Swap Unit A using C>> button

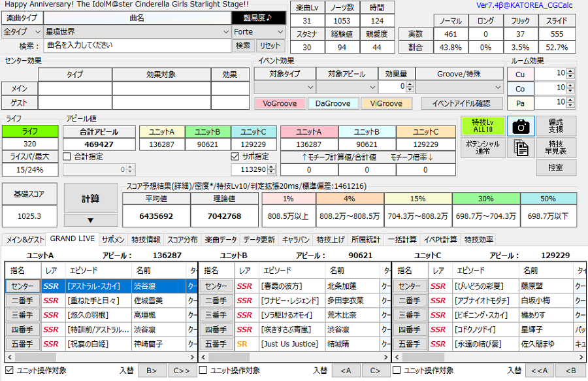coord(182,371)
